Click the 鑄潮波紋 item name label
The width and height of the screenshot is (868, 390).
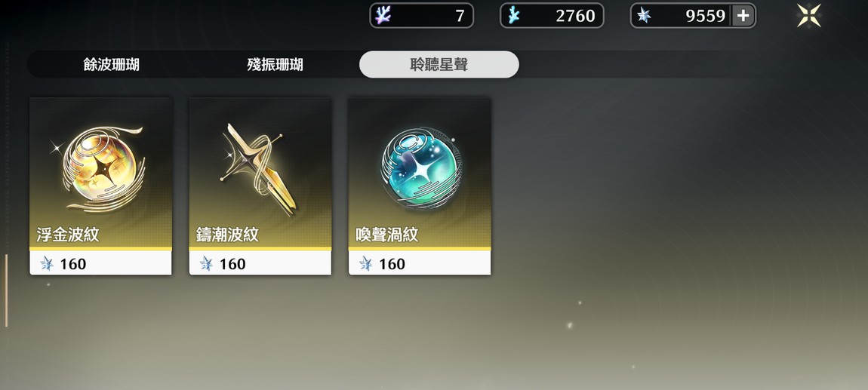227,235
